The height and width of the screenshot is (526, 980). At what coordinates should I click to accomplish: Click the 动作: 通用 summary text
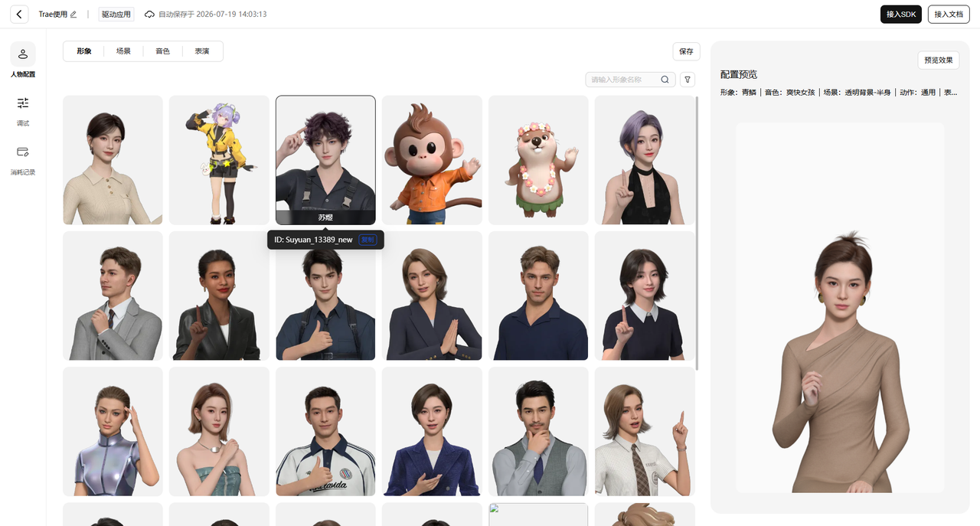tap(917, 93)
